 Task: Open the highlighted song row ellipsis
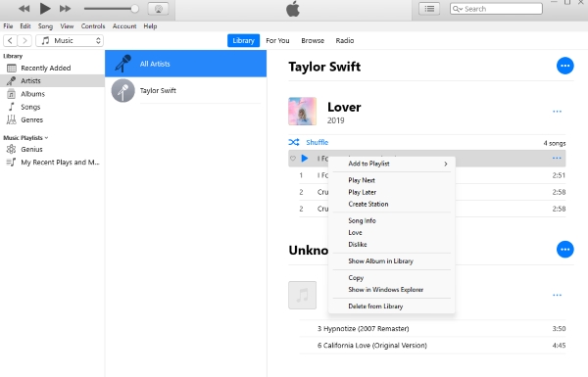[557, 159]
